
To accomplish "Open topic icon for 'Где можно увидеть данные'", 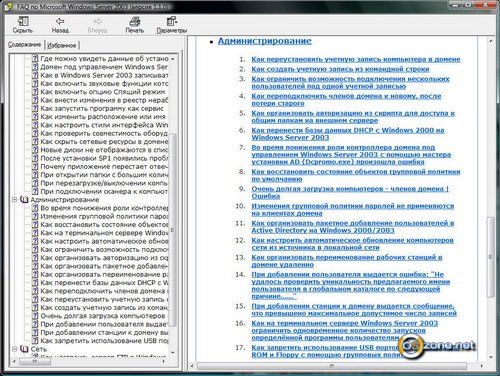I will [35, 58].
